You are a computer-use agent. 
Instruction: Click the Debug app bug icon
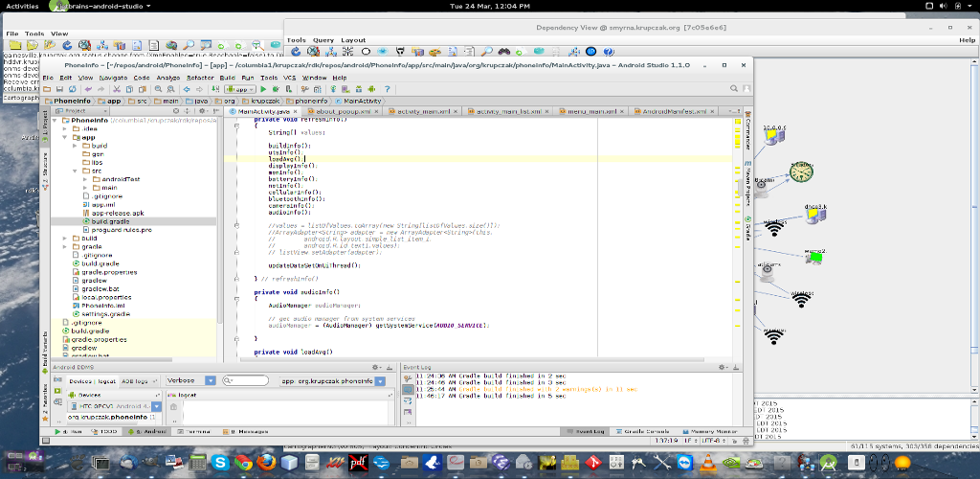[274, 89]
